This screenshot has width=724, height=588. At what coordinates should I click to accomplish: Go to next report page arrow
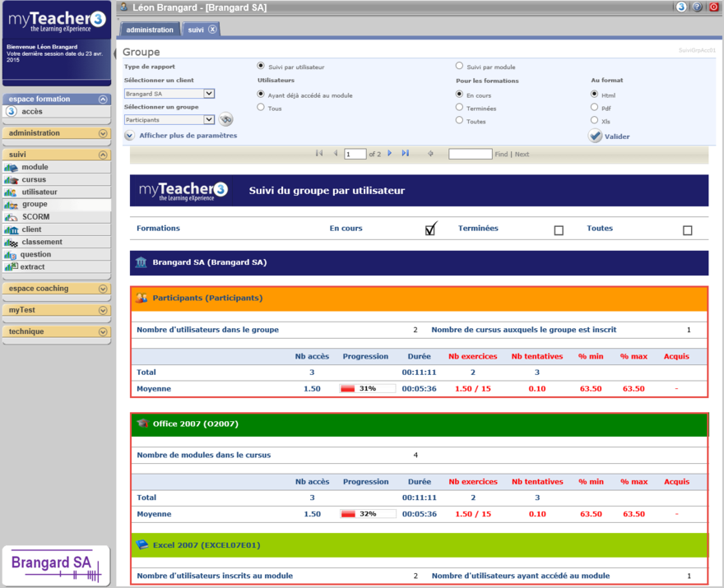pyautogui.click(x=390, y=154)
